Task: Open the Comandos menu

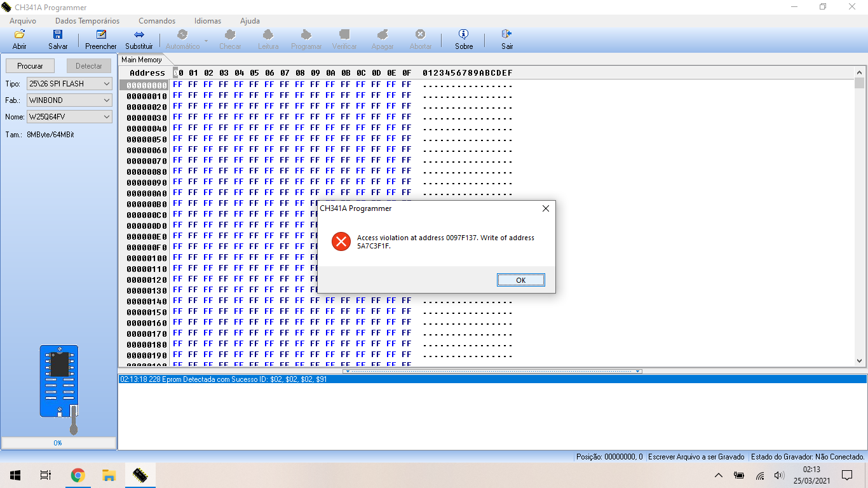Action: pyautogui.click(x=157, y=21)
